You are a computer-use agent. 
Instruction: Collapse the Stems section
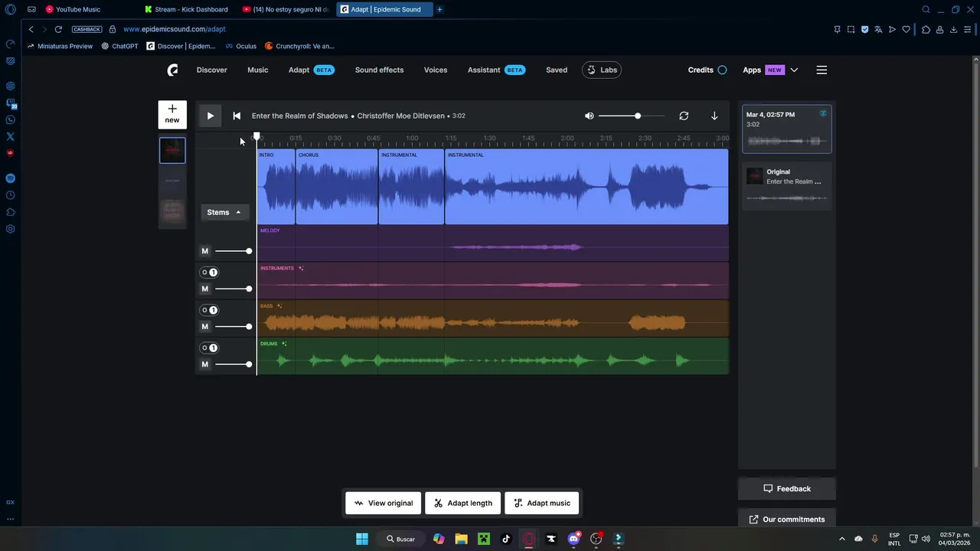pos(224,212)
